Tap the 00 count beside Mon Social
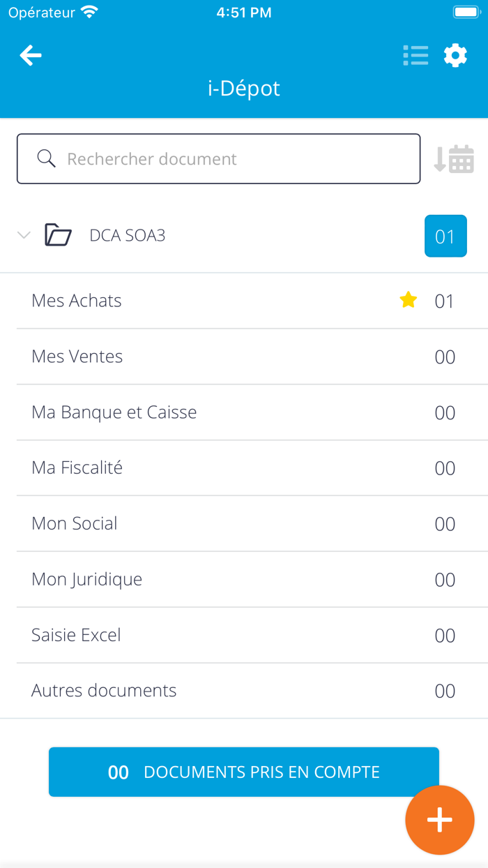Image resolution: width=488 pixels, height=868 pixels. pyautogui.click(x=444, y=523)
